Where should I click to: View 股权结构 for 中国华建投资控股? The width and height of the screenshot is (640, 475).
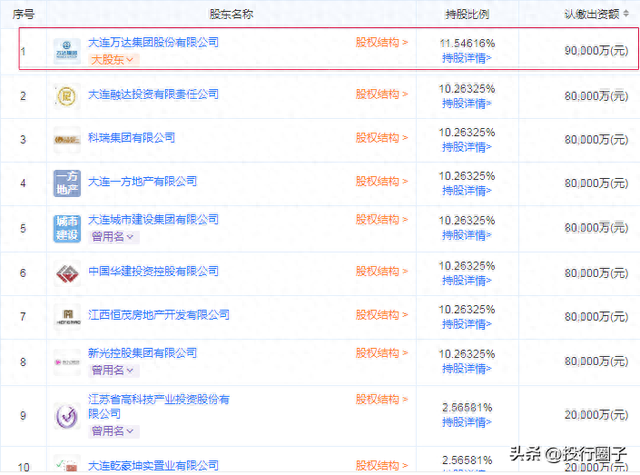(382, 271)
